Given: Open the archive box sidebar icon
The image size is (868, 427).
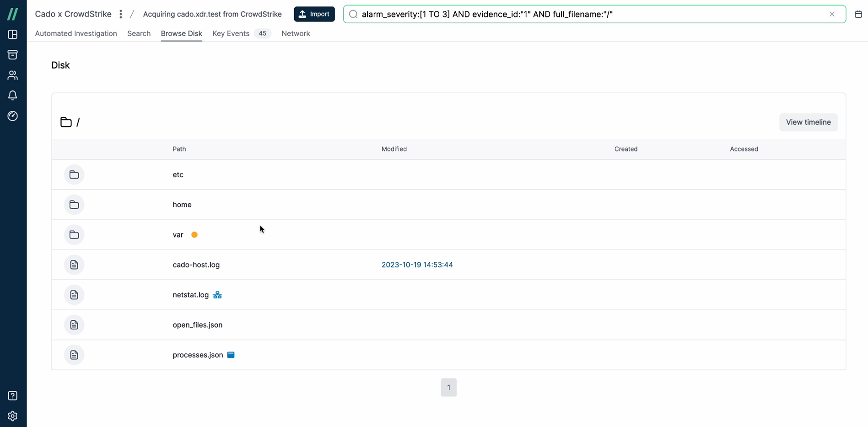Looking at the screenshot, I should (13, 55).
